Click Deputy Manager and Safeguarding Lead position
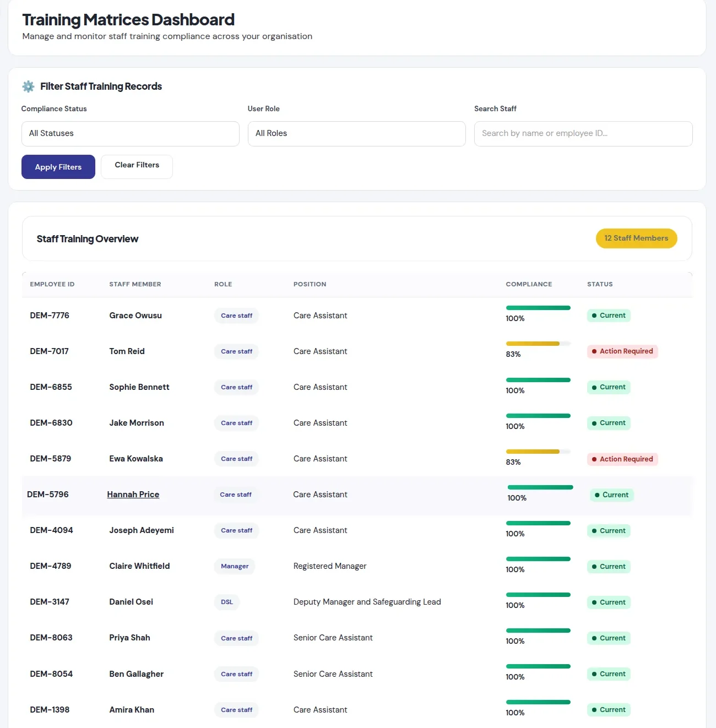Viewport: 716px width, 728px height. tap(367, 602)
